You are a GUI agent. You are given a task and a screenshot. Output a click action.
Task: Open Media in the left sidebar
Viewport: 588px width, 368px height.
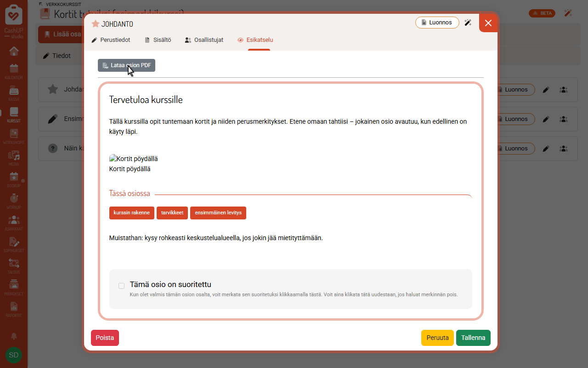click(x=14, y=158)
